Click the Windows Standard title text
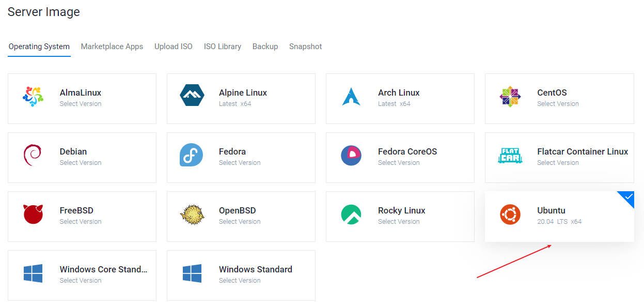 [256, 270]
